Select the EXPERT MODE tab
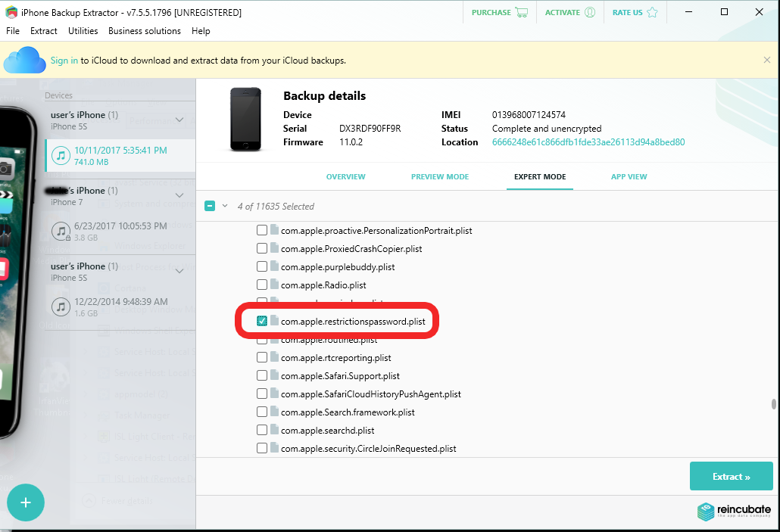The image size is (780, 532). [x=540, y=176]
